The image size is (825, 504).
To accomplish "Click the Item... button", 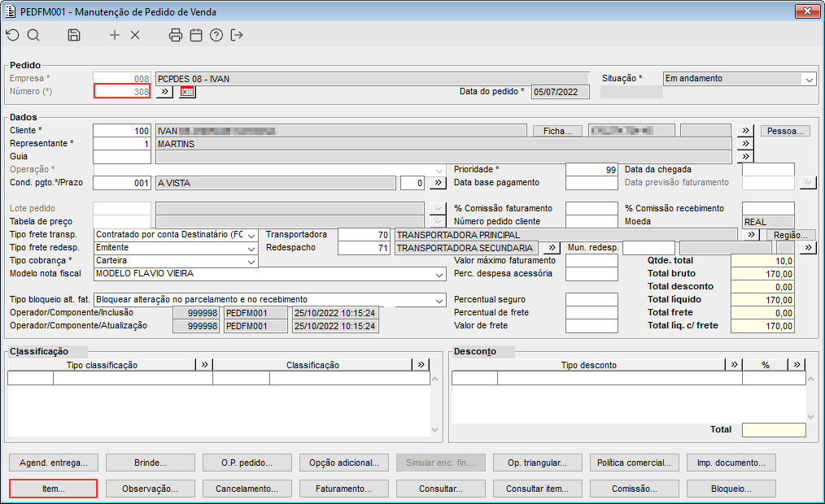I will click(54, 489).
